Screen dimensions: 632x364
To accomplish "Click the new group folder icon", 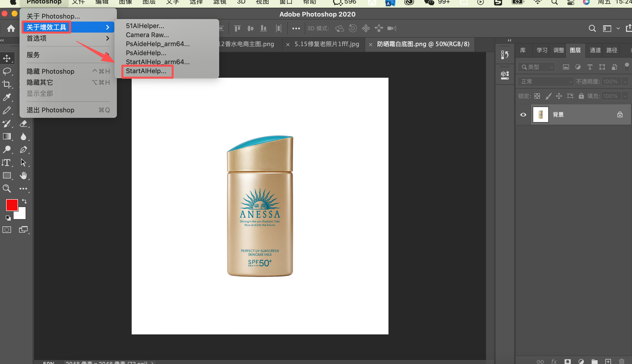I will click(x=594, y=361).
